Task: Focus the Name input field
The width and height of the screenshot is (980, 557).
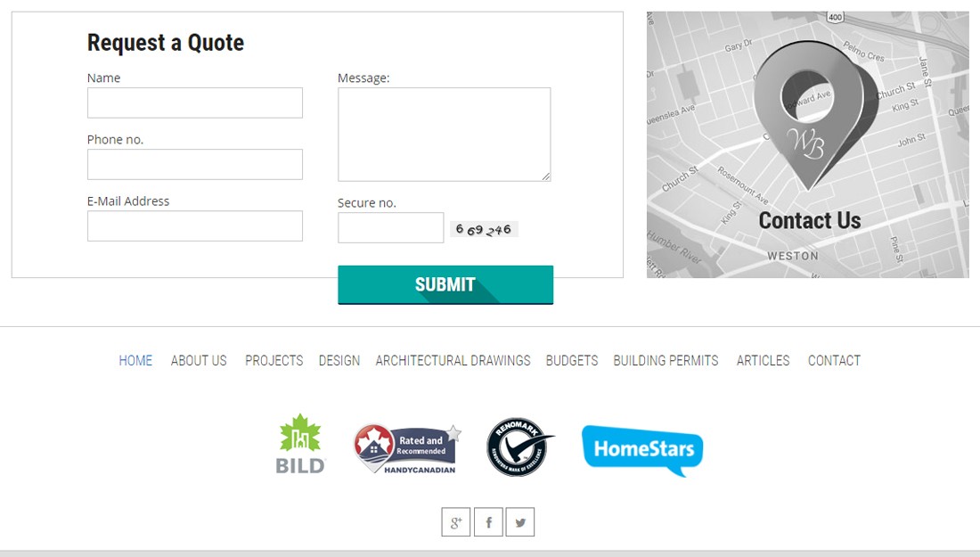Action: coord(195,102)
